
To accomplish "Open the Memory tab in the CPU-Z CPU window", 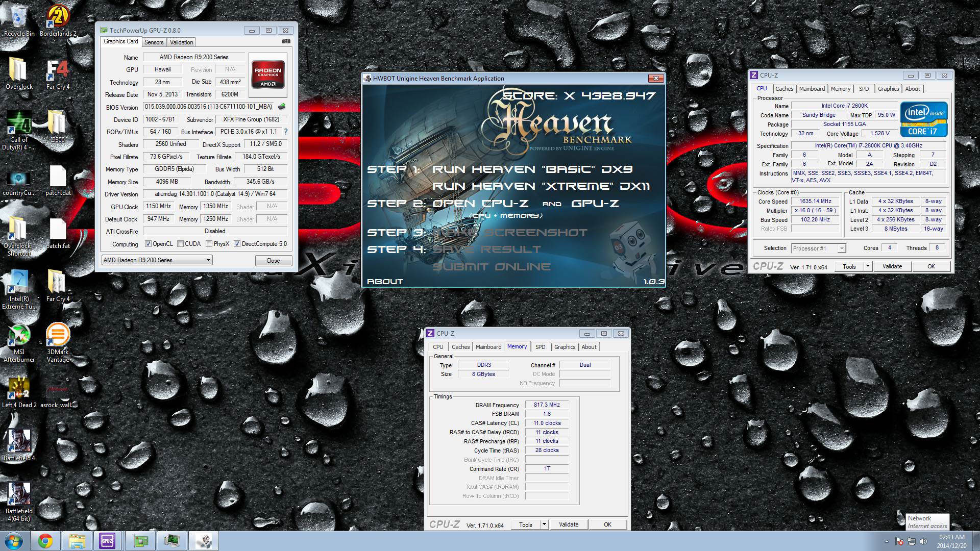I will (x=840, y=89).
